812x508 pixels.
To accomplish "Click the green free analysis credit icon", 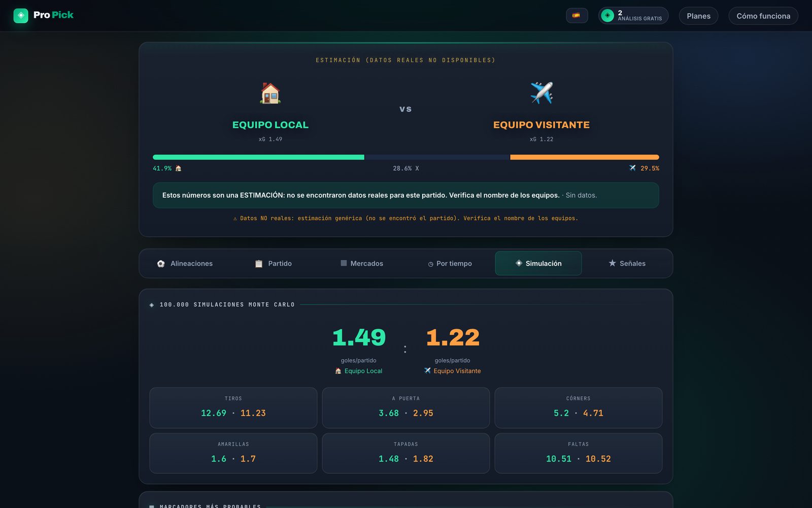I will 607,16.
